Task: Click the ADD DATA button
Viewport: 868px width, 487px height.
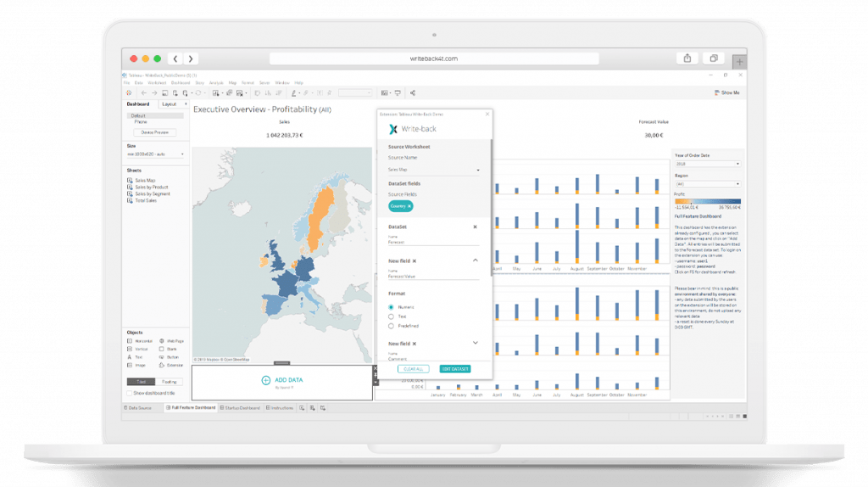Action: [282, 380]
